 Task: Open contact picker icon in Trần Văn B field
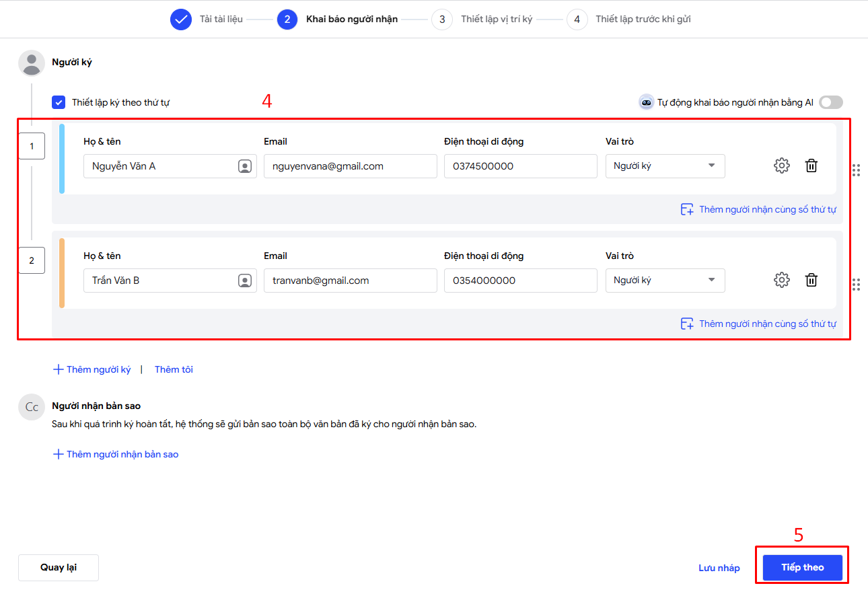(245, 281)
